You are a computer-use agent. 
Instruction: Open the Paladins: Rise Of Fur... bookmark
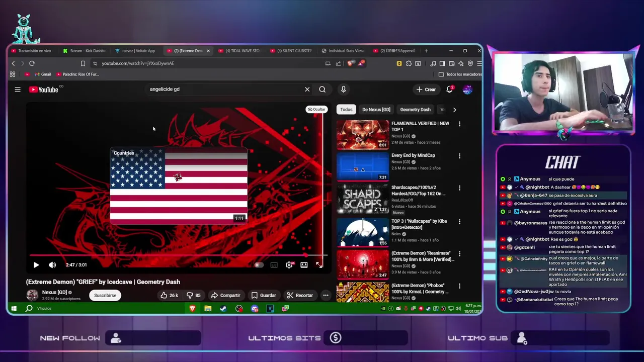click(x=77, y=74)
